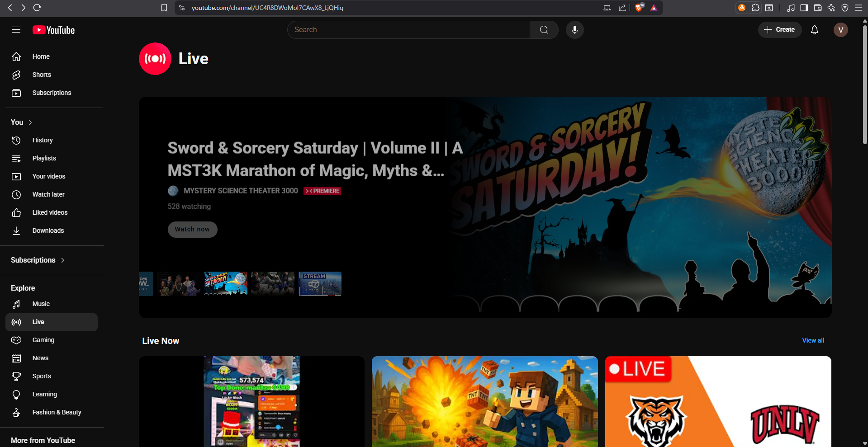Click the orange extension icon
The width and height of the screenshot is (868, 447).
tap(742, 8)
